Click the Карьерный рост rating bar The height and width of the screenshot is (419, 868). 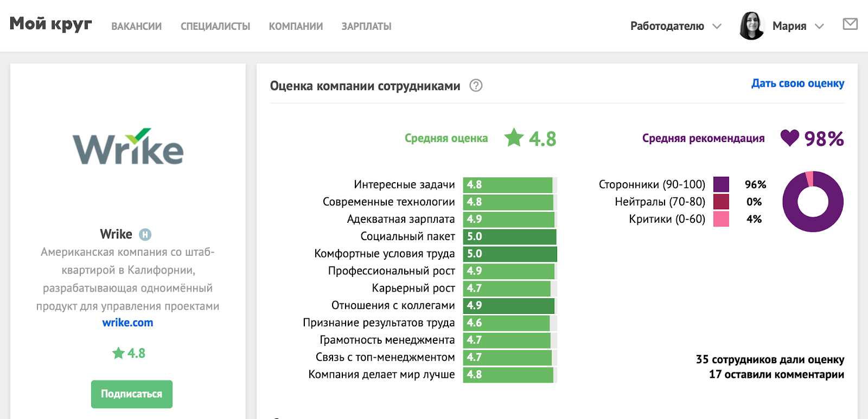point(509,288)
